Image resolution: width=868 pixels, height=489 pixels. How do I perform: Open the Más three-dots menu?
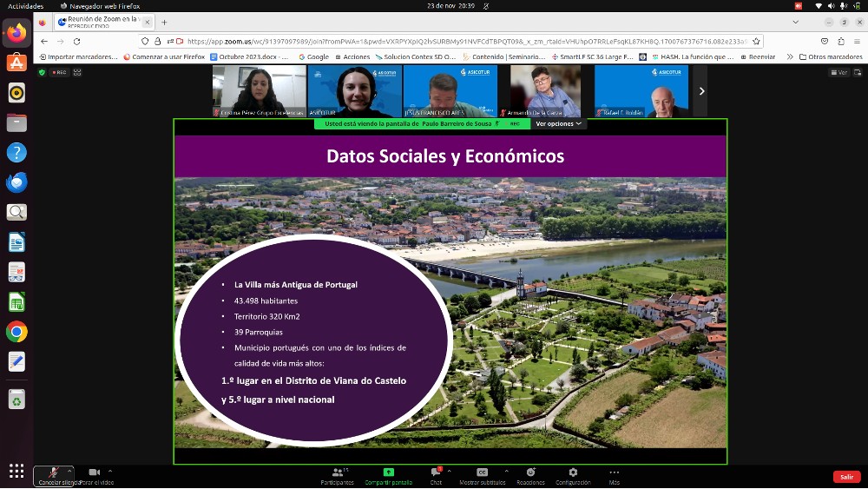point(614,472)
